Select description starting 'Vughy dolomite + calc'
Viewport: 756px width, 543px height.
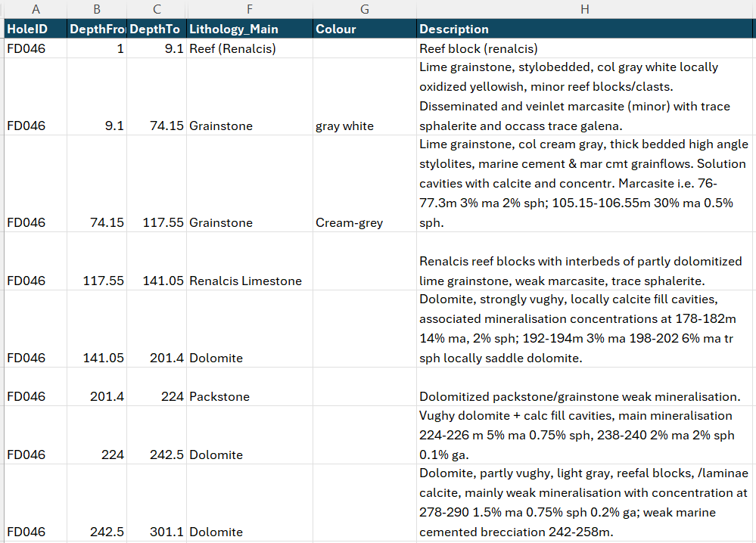584,435
